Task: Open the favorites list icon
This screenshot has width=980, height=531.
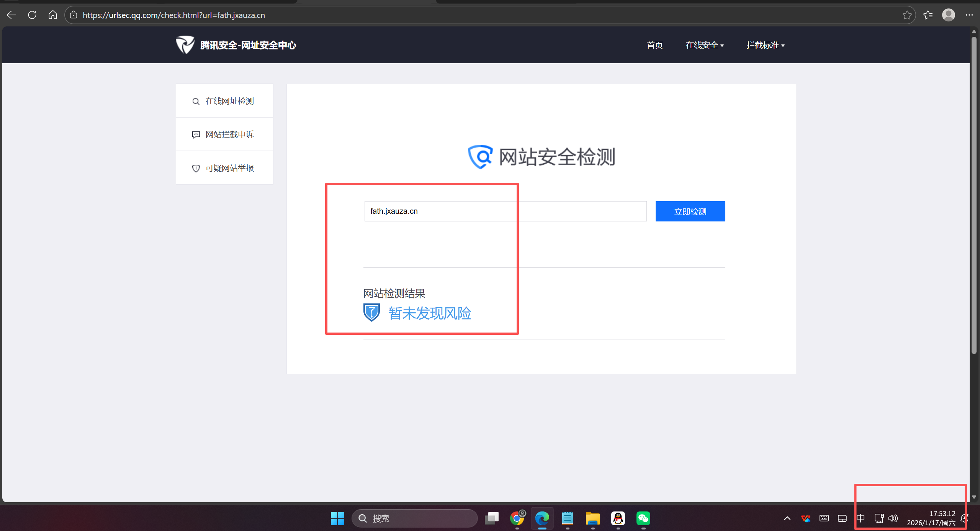Action: [x=928, y=15]
